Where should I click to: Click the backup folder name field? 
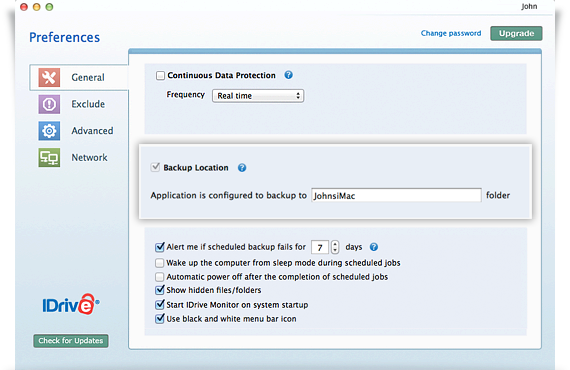pos(396,195)
